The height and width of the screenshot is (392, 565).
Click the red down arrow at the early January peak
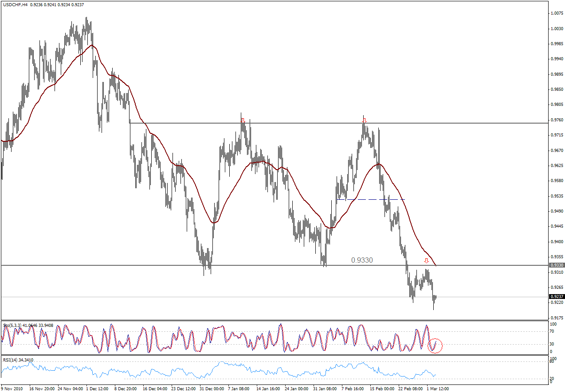(243, 120)
